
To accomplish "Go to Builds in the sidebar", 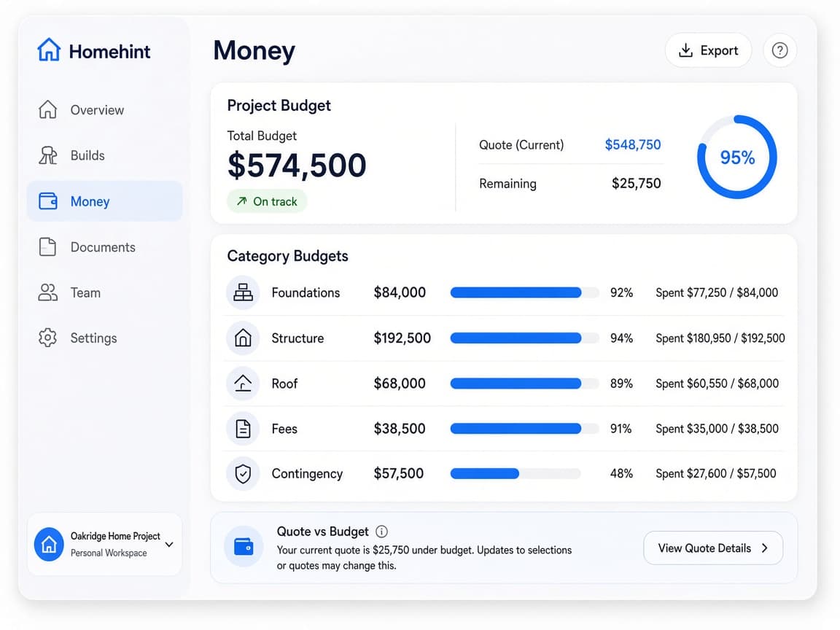I will [x=104, y=155].
